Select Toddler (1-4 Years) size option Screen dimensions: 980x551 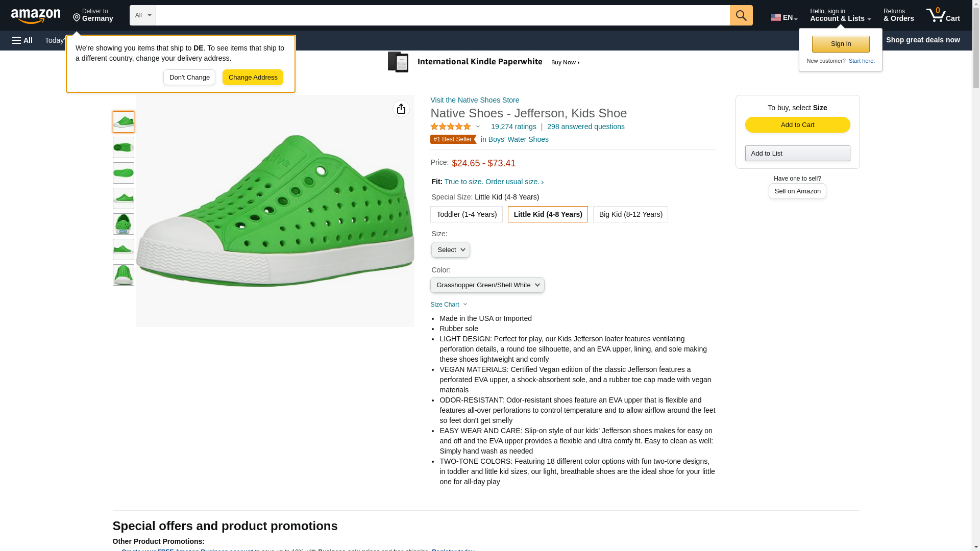click(466, 214)
